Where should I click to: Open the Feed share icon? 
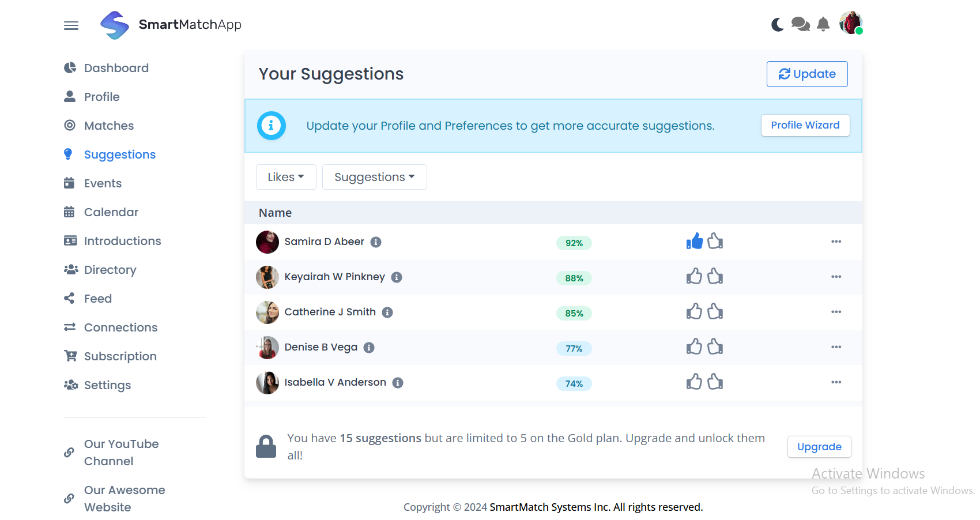coord(69,298)
